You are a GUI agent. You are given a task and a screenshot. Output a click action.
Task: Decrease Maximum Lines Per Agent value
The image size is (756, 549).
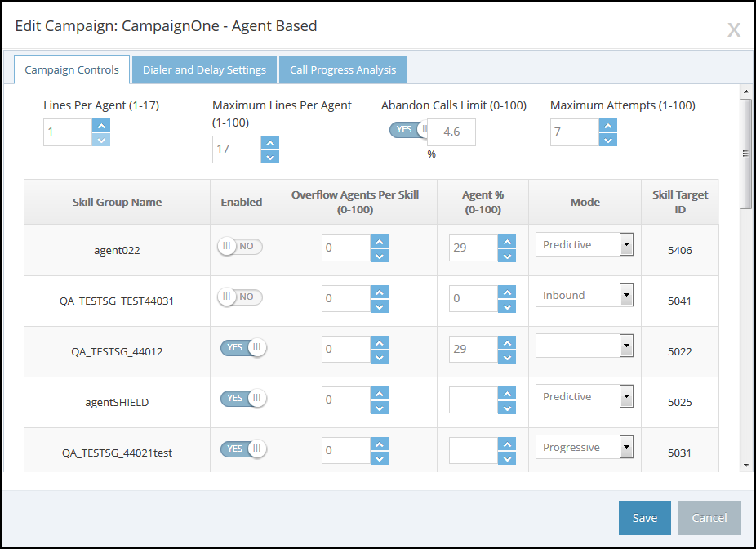point(270,157)
